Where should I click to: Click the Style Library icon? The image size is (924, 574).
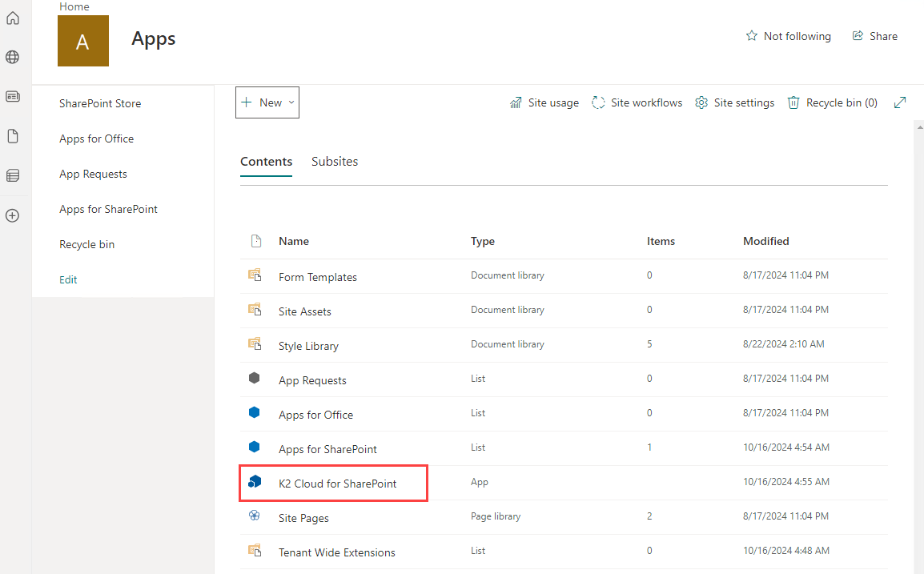pos(255,343)
